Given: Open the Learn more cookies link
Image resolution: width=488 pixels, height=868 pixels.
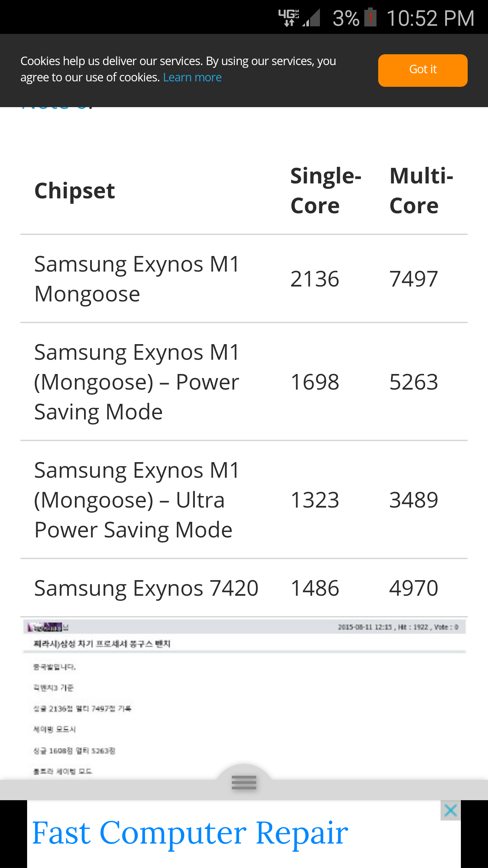Looking at the screenshot, I should pyautogui.click(x=192, y=78).
